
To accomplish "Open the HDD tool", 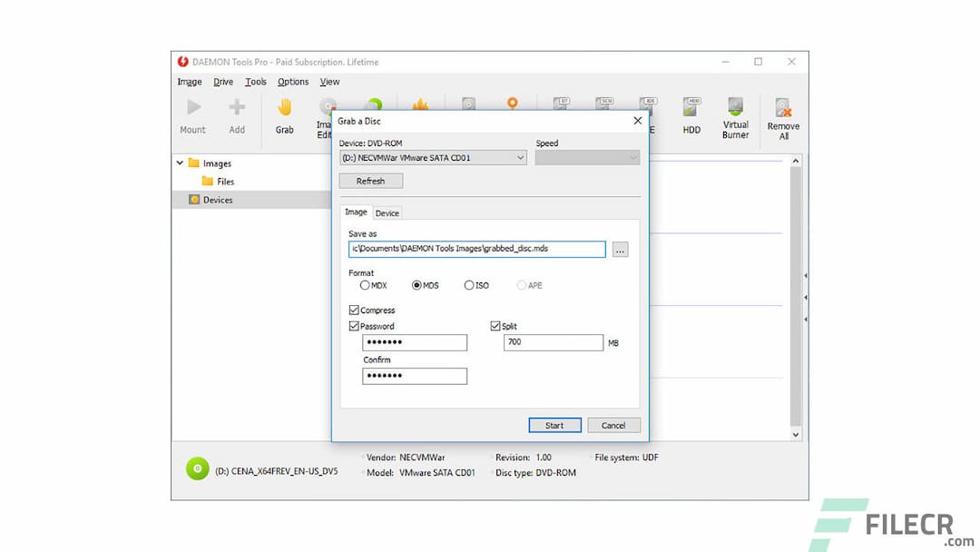I will (691, 115).
